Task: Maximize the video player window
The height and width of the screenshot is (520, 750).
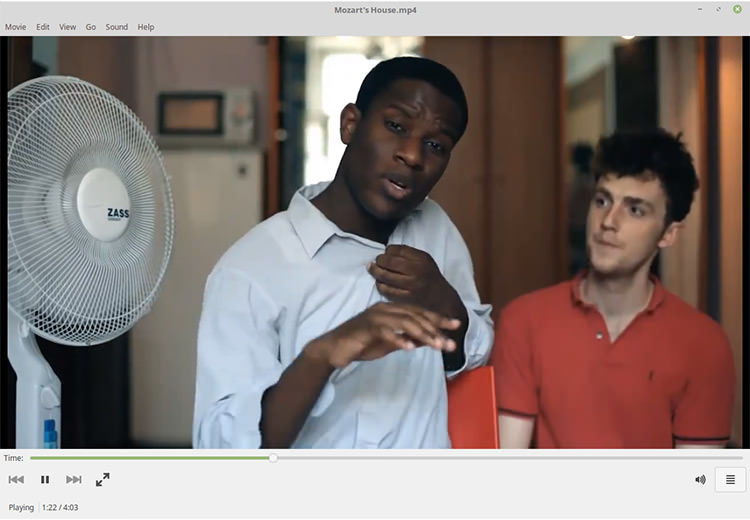Action: tap(718, 9)
